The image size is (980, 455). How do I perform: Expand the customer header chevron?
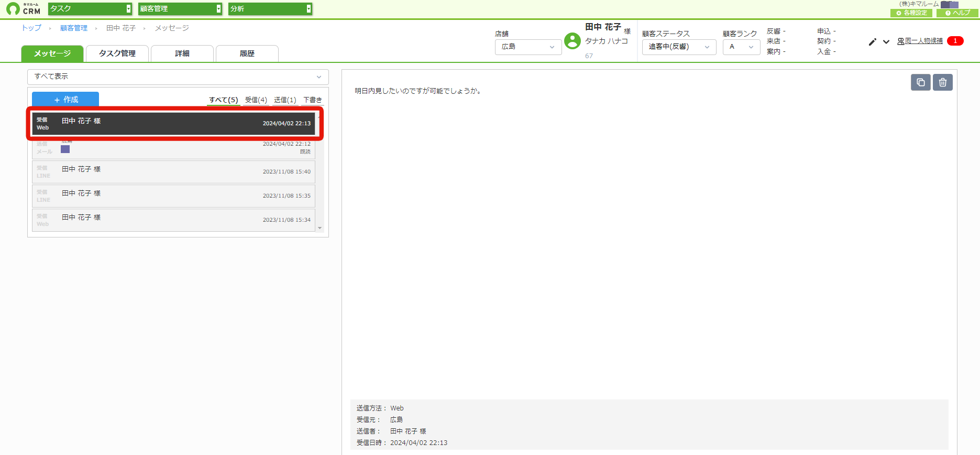click(x=886, y=42)
